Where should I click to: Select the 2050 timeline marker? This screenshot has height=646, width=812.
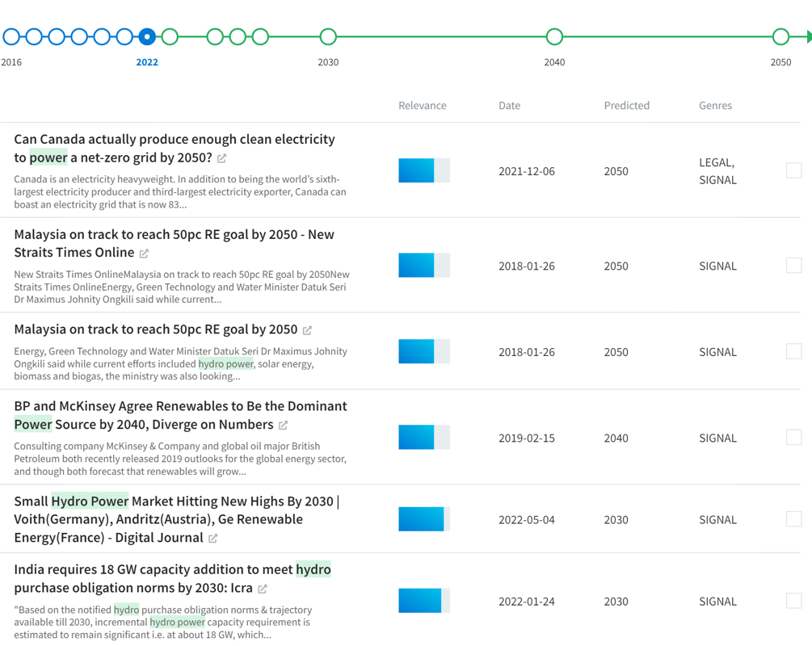click(780, 36)
